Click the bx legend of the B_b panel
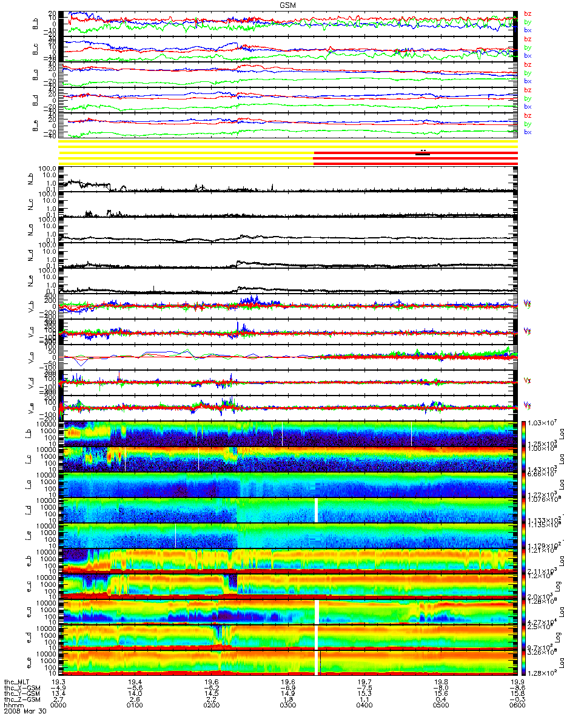The height and width of the screenshot is (728, 564). tap(528, 30)
